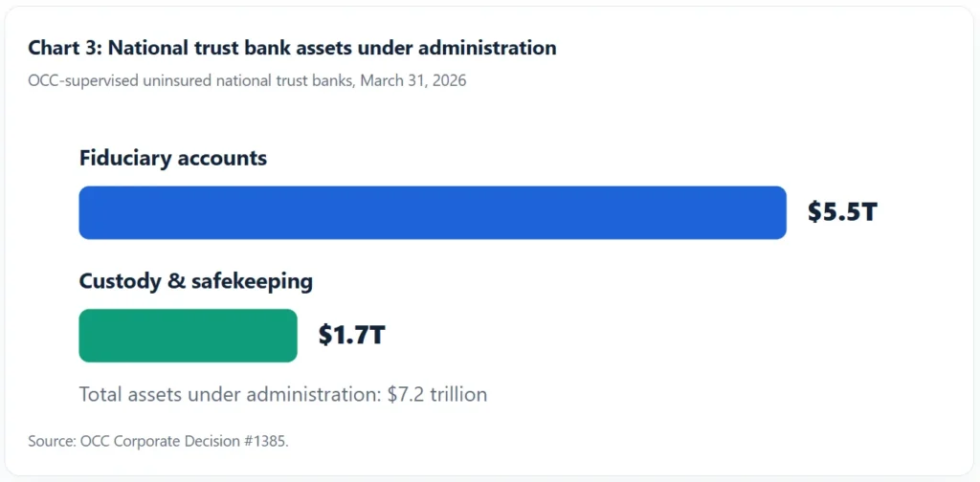
Task: Click the ampersand in "Custody & safekeeping"
Action: (x=178, y=281)
